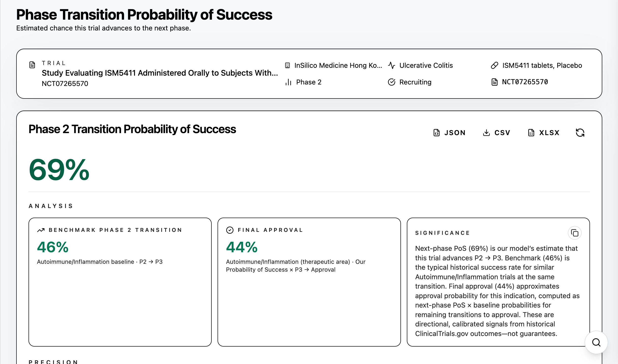The width and height of the screenshot is (618, 364).
Task: Open the truncated study title text
Action: coord(160,73)
